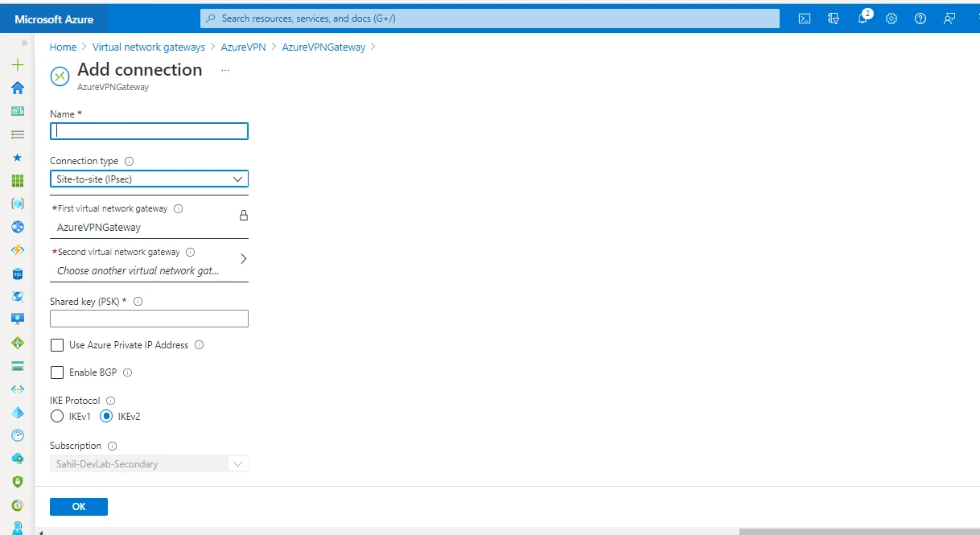Click inside the Name input field
Screen dimensions: 980x535
[x=148, y=130]
